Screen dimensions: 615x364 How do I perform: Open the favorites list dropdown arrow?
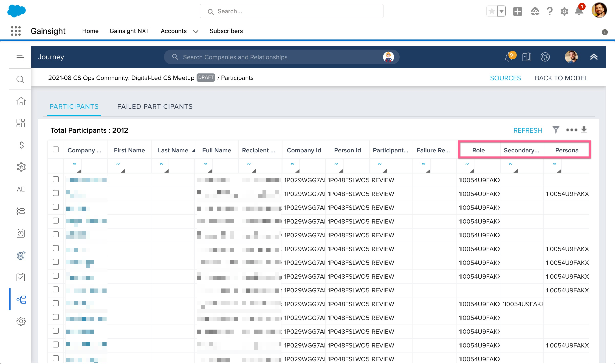coord(502,11)
